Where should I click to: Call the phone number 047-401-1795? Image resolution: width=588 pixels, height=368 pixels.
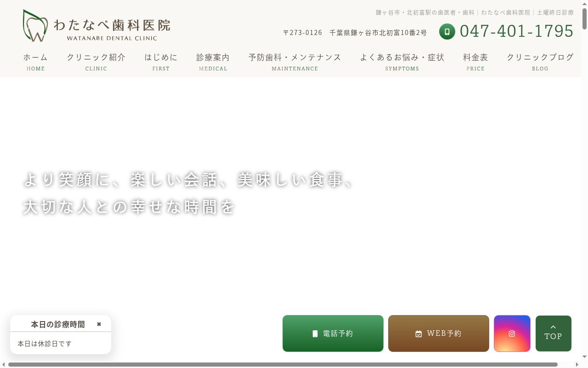(x=516, y=31)
